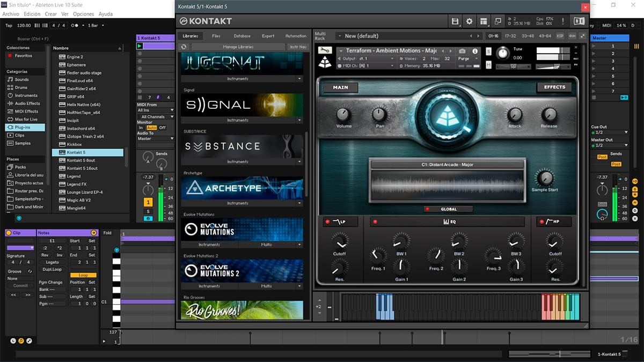Screen dimensions: 644x362
Task: Open Kontakt workspace layout icon
Action: [x=484, y=21]
